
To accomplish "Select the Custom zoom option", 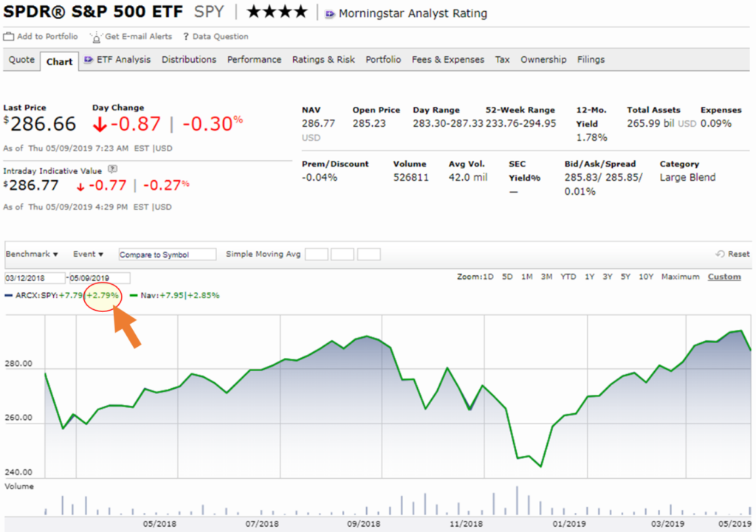I will [x=724, y=277].
